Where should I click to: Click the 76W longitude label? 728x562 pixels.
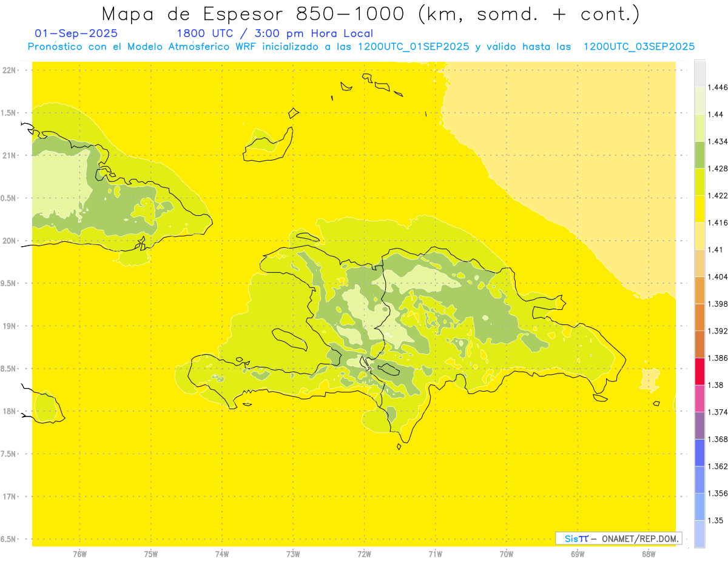tap(79, 554)
